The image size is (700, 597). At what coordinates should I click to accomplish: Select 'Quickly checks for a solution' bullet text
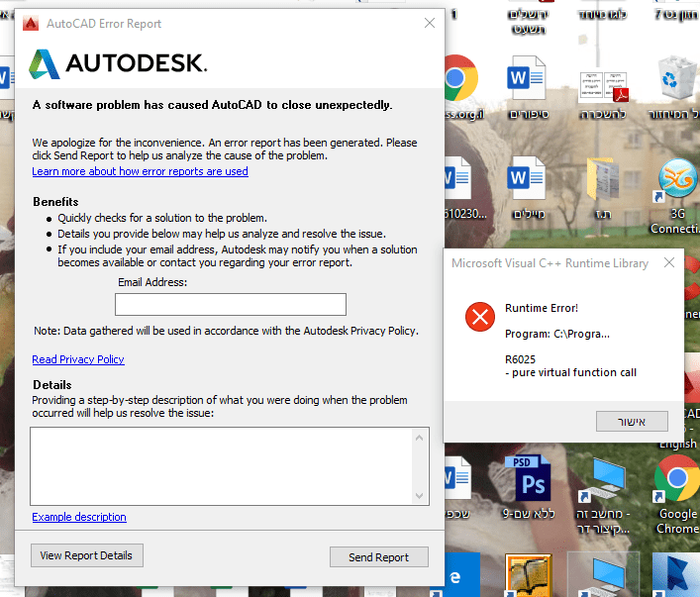pyautogui.click(x=162, y=218)
